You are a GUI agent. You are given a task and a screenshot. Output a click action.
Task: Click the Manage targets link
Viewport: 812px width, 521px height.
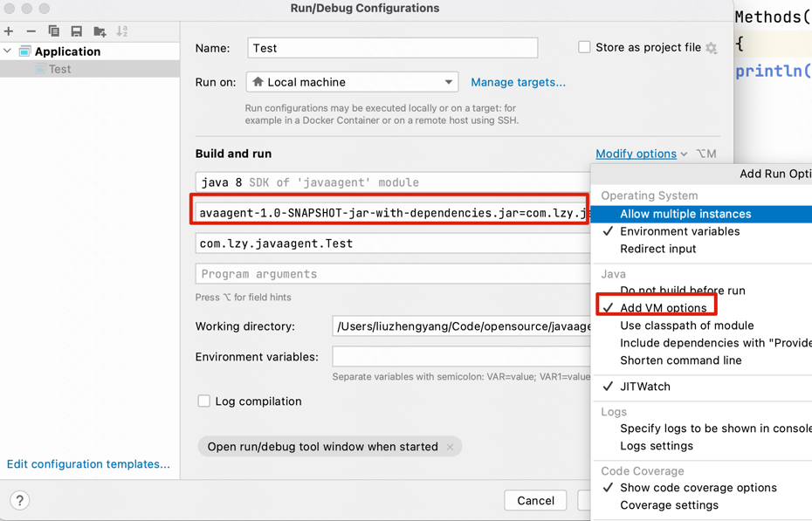[518, 82]
